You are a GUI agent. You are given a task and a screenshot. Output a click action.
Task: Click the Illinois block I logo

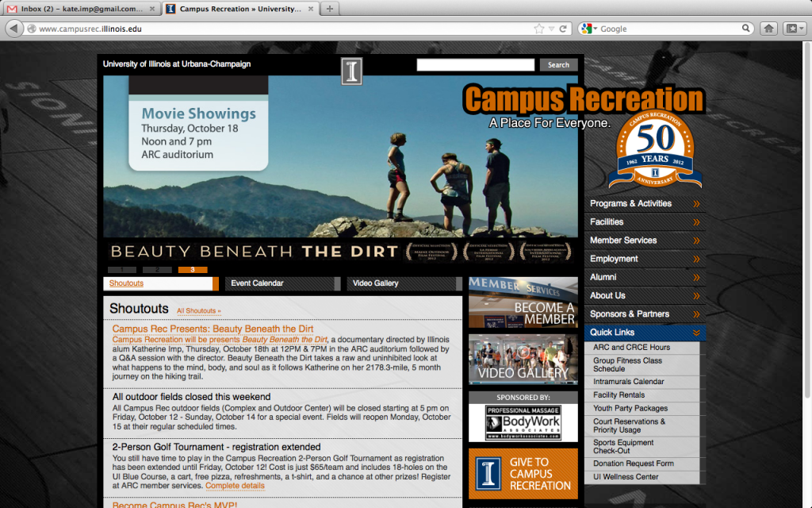351,71
